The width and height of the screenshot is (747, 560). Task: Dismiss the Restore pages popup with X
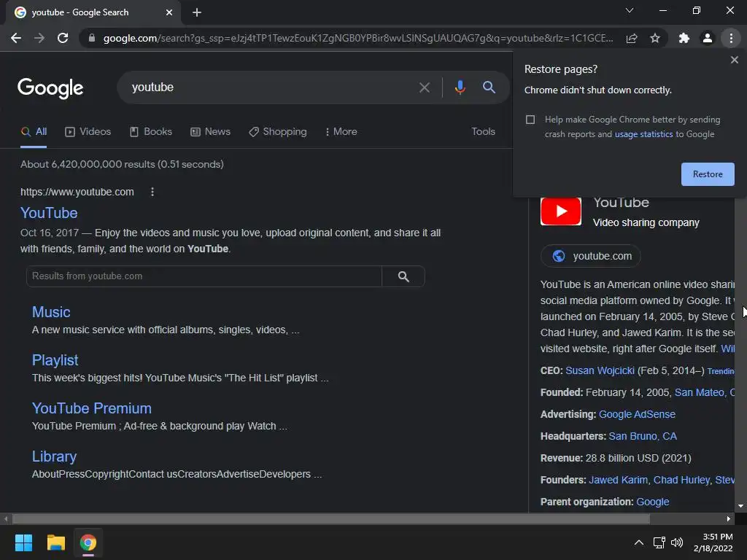pos(734,60)
